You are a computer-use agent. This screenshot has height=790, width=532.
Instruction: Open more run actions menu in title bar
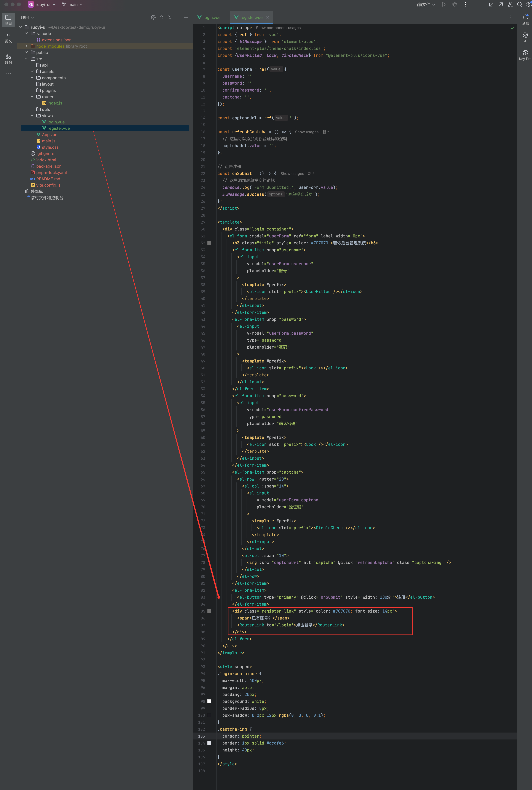tap(465, 4)
